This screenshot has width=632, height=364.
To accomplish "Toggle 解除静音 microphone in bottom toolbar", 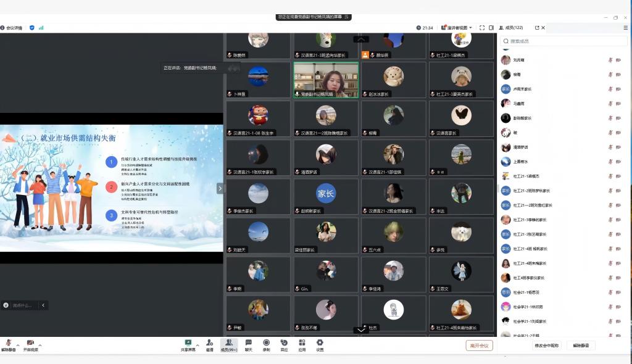I will (x=9, y=344).
